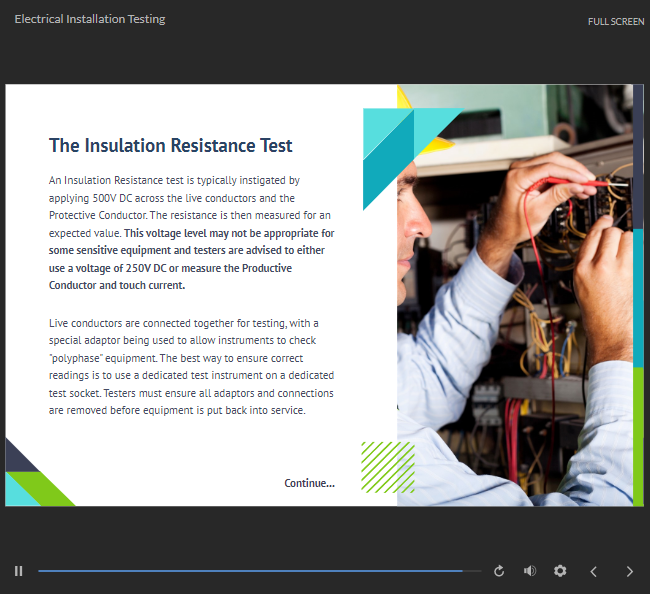
Task: Mute the audio with speaker icon
Action: point(530,571)
